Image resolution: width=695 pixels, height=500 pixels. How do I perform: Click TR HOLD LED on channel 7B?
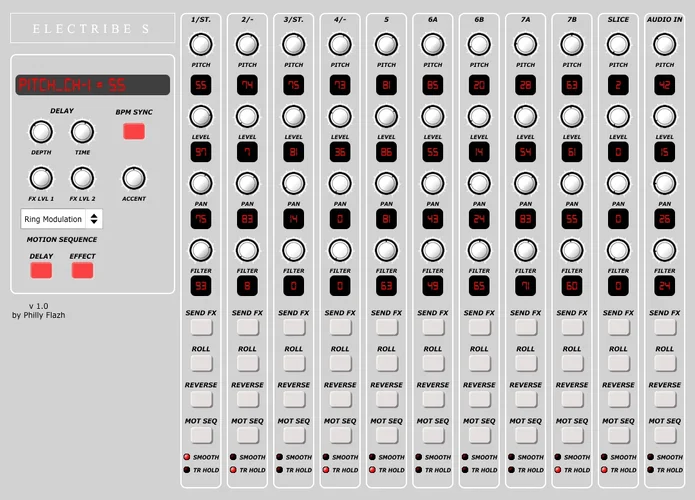coord(558,470)
